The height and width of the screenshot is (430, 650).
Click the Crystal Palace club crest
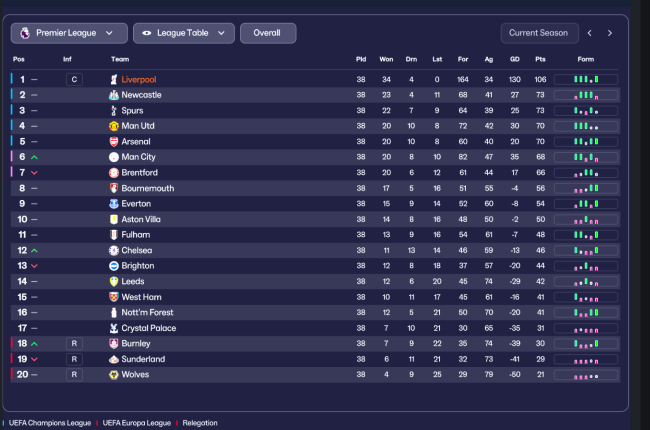click(x=114, y=328)
